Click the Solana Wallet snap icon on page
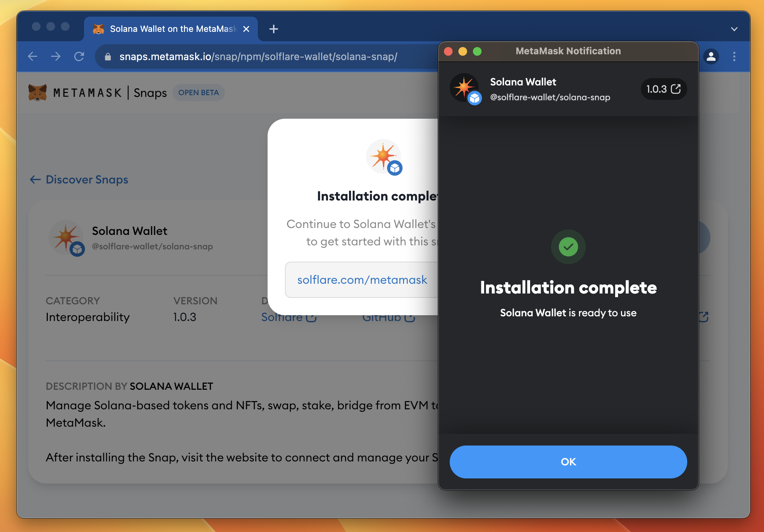 [67, 238]
